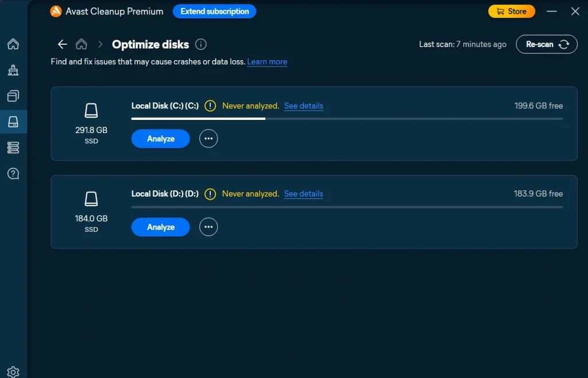Click the Extend subscription button
588x378 pixels.
point(215,11)
